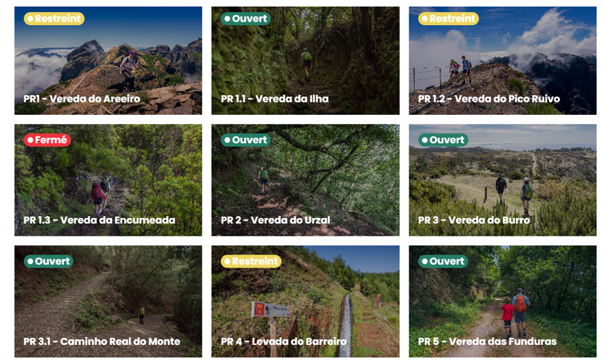Click the Ouvert badge on Vereda do Urzal
The height and width of the screenshot is (364, 605).
[x=246, y=140]
